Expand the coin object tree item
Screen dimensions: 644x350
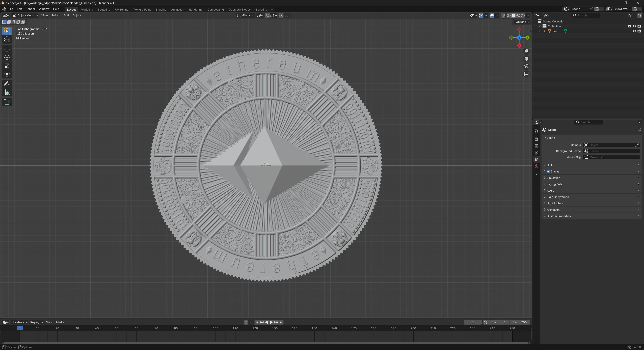point(545,31)
